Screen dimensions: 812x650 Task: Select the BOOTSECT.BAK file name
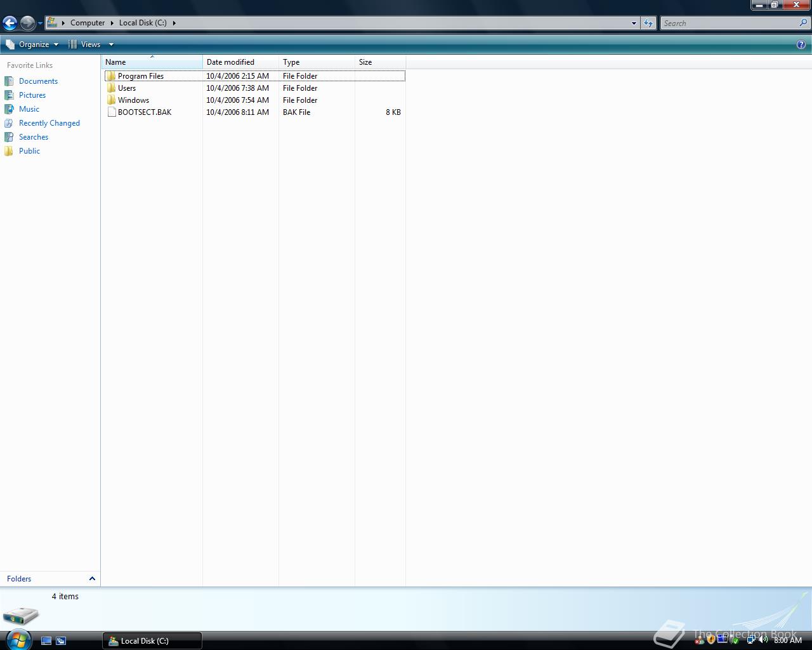click(145, 112)
